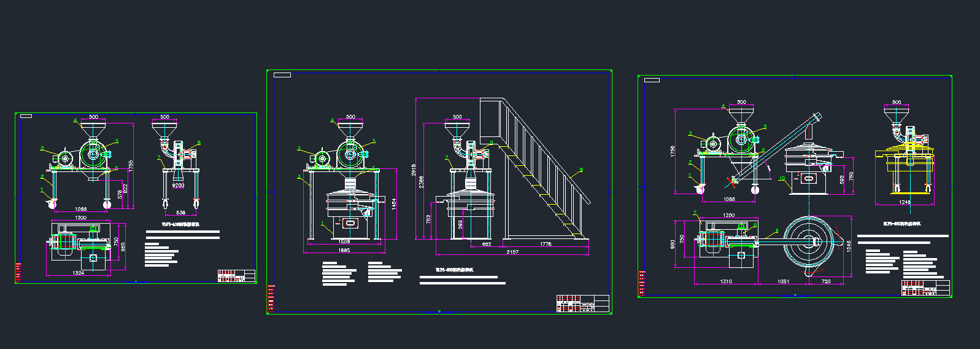
Task: Click the 2918 vertical height dimension
Action: click(x=414, y=169)
